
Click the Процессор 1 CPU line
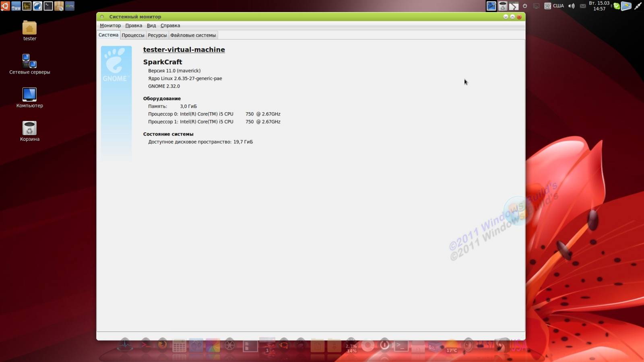tap(214, 121)
